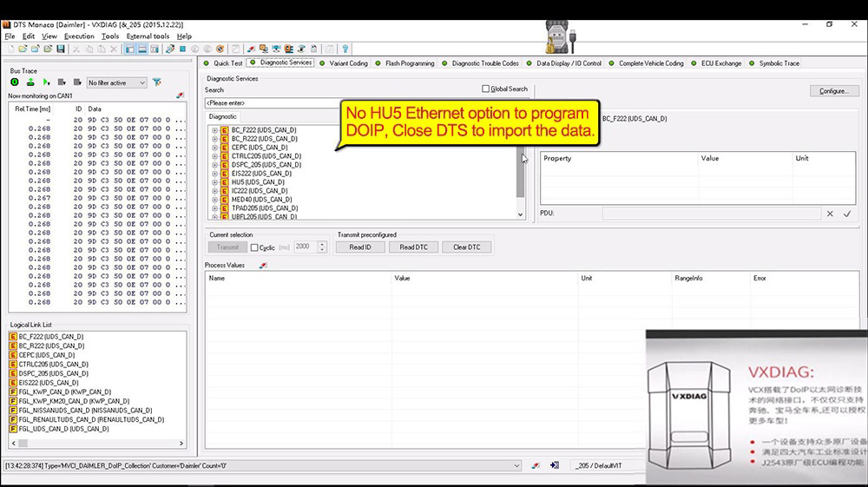Viewport: 868px width, 487px height.
Task: Click the Configure... button
Action: coord(834,91)
